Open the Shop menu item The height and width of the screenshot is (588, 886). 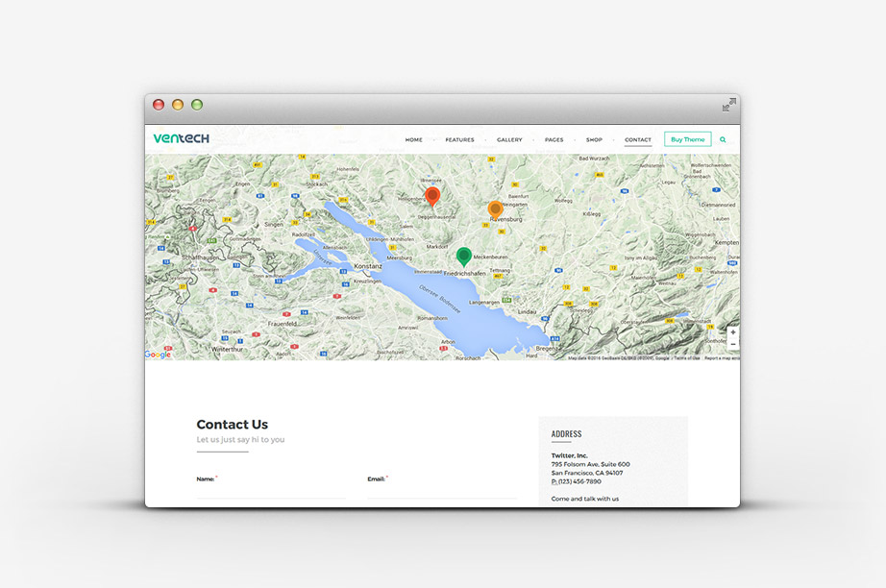point(594,139)
